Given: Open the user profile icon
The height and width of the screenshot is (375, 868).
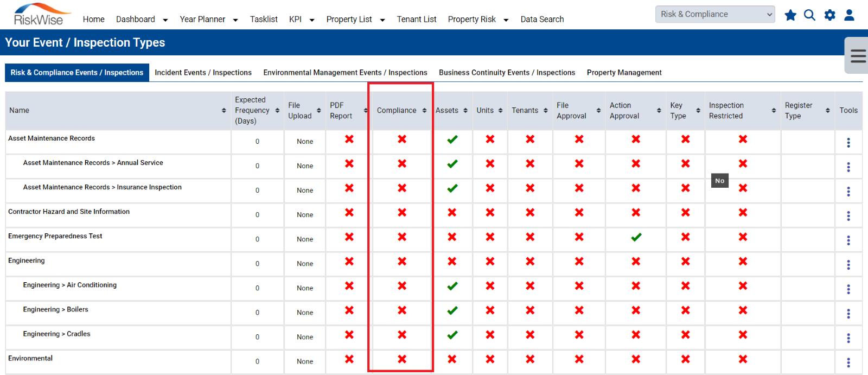Looking at the screenshot, I should point(850,15).
